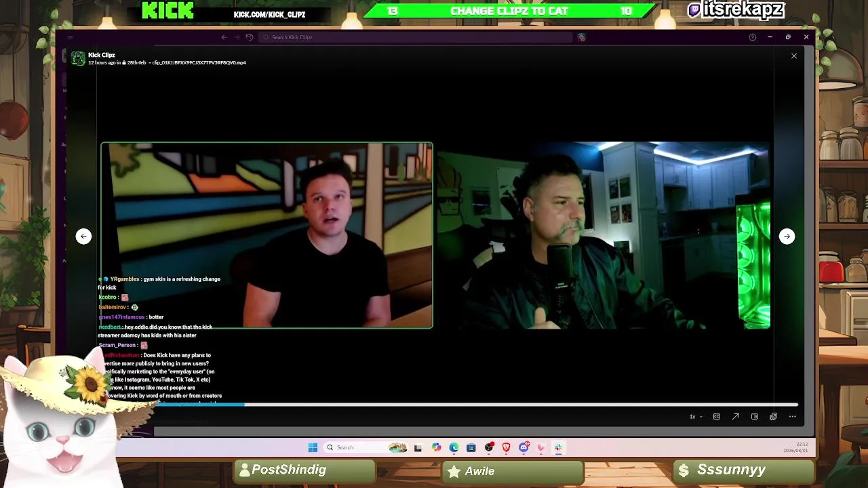This screenshot has height=488, width=868.
Task: Go to the next clip with right arrow
Action: coord(787,236)
